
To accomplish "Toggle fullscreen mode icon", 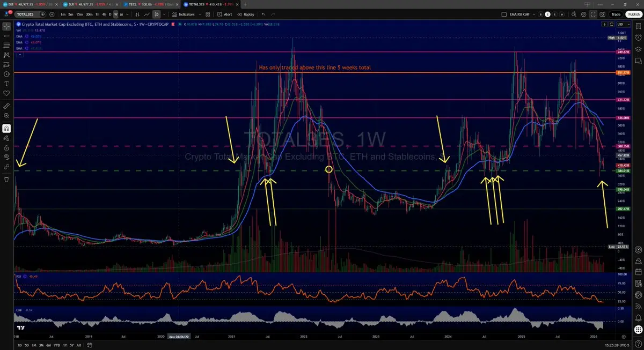I will (x=593, y=14).
